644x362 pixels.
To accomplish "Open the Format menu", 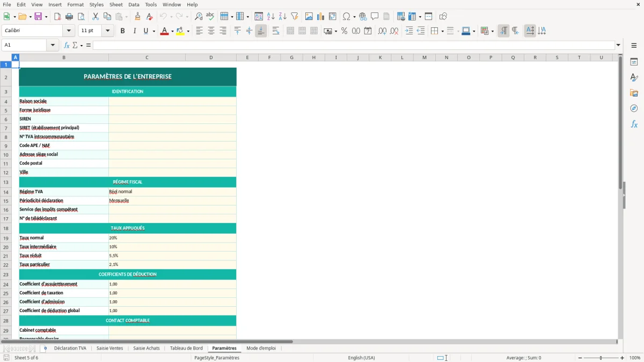I will coord(75,4).
